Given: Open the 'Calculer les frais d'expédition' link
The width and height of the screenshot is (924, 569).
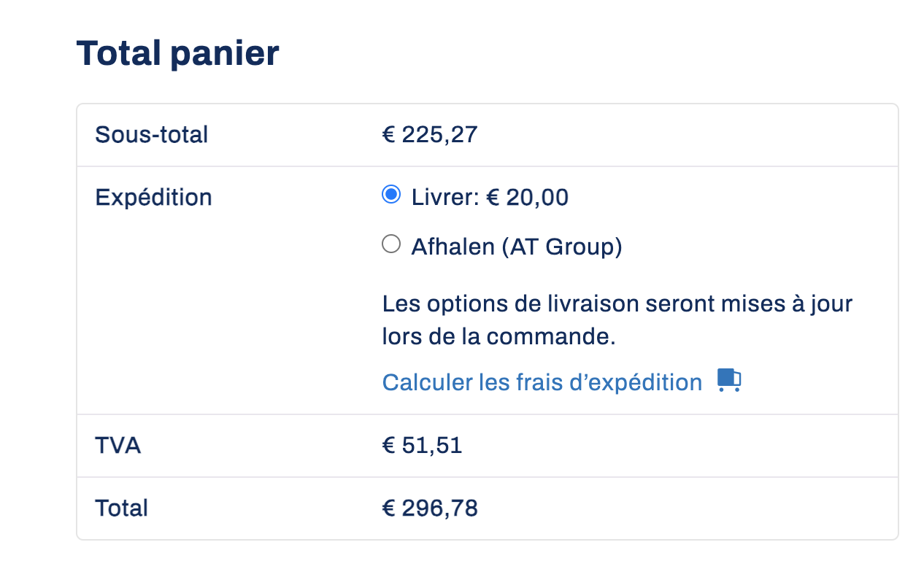Looking at the screenshot, I should [x=542, y=382].
